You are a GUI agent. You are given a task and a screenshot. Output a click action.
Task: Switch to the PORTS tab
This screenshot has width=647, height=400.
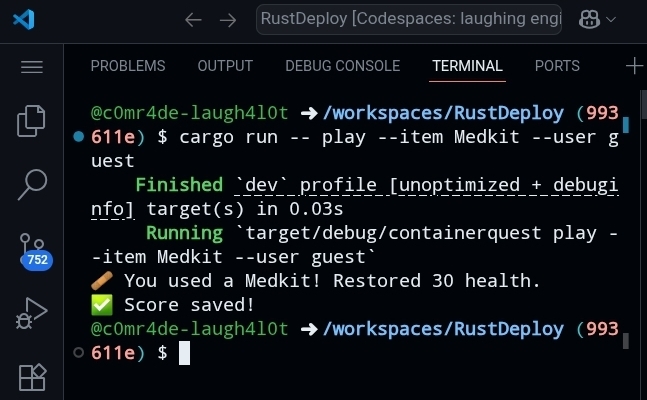point(557,66)
